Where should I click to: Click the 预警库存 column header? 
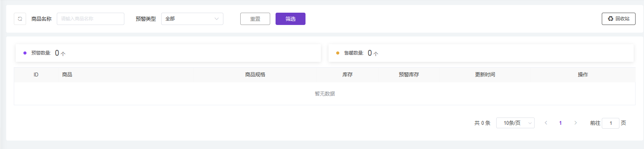[409, 74]
